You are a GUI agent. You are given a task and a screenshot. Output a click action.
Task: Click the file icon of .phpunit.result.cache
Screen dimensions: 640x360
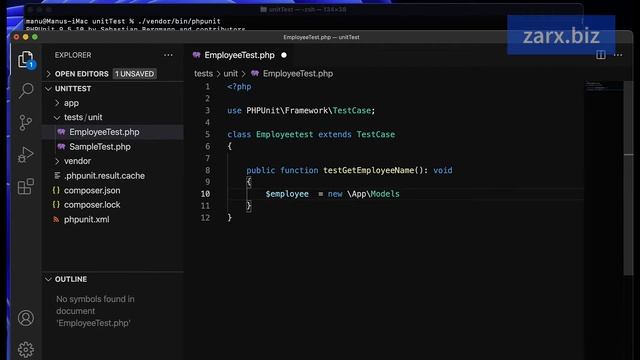click(x=57, y=176)
